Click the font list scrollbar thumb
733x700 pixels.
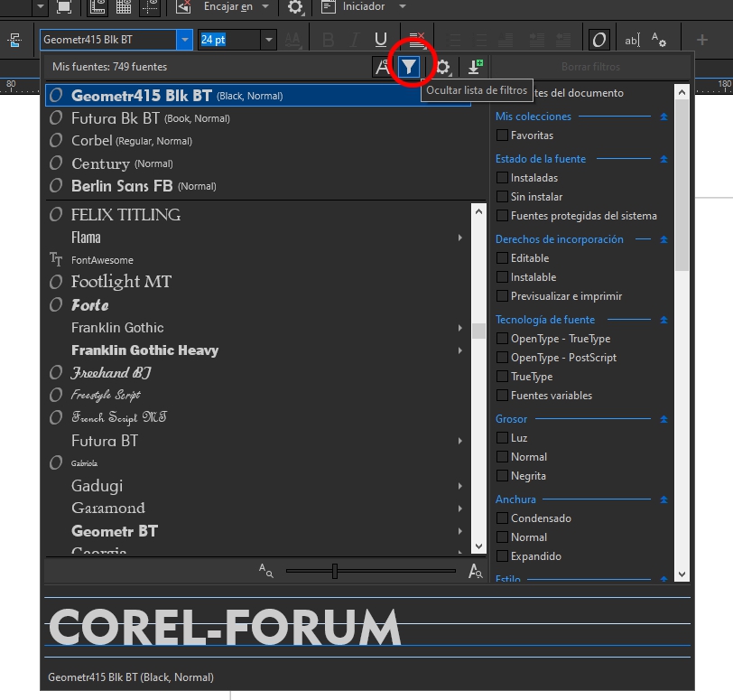478,331
